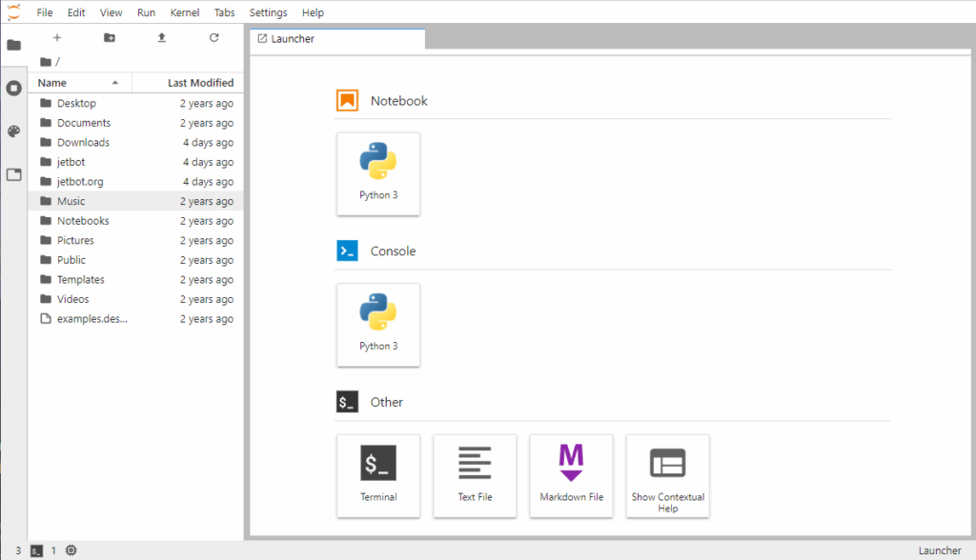Click Show Contextual Help tile
Viewport: 976px width, 560px height.
pyautogui.click(x=667, y=475)
